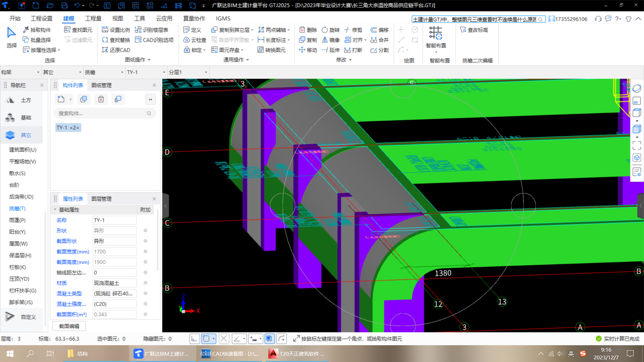Viewport: 644px width, 362px height.
Task: Select the 偏移 offset tool
Action: (x=380, y=30)
